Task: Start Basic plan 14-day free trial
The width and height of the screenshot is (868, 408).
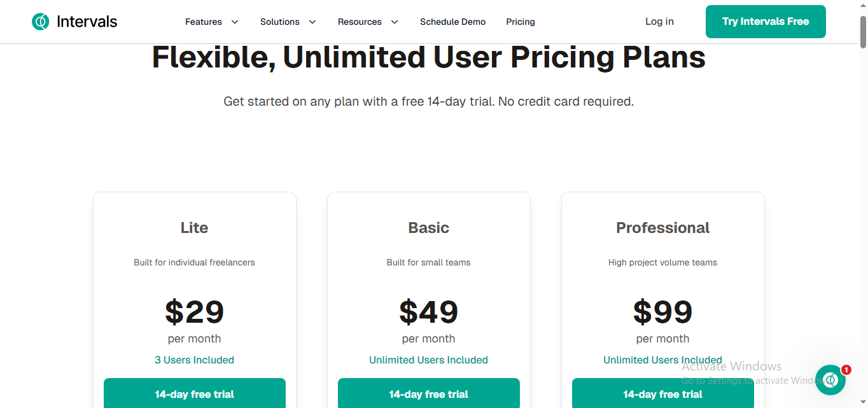Action: point(428,394)
